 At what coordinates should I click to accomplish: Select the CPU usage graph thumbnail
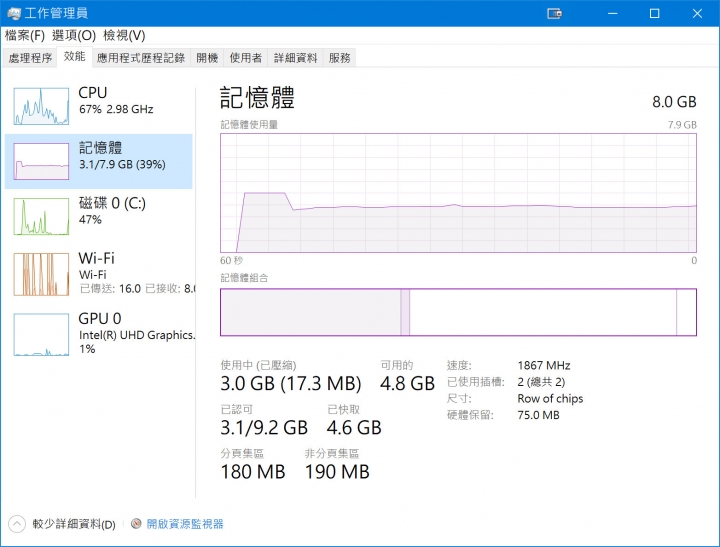pyautogui.click(x=41, y=106)
